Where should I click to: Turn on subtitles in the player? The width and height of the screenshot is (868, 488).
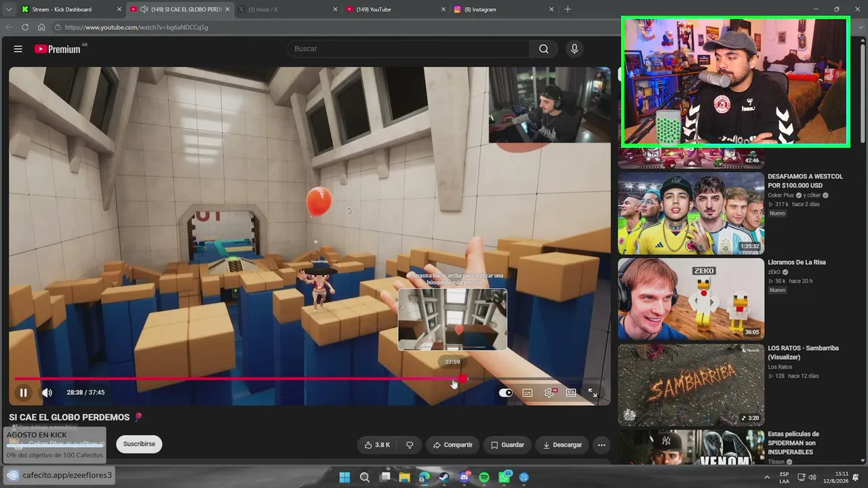(x=528, y=392)
